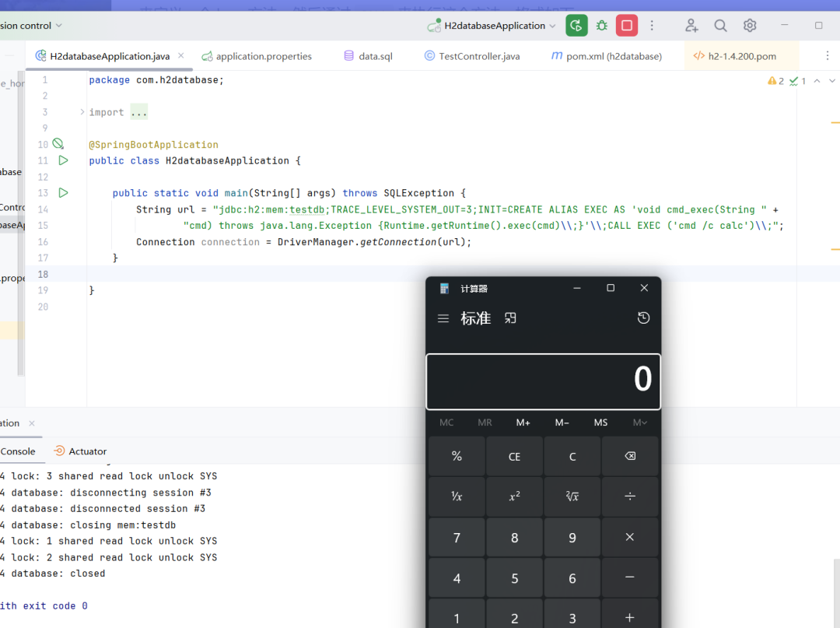The image size is (840, 628).
Task: Select the Console tab in Run panel
Action: pyautogui.click(x=18, y=451)
